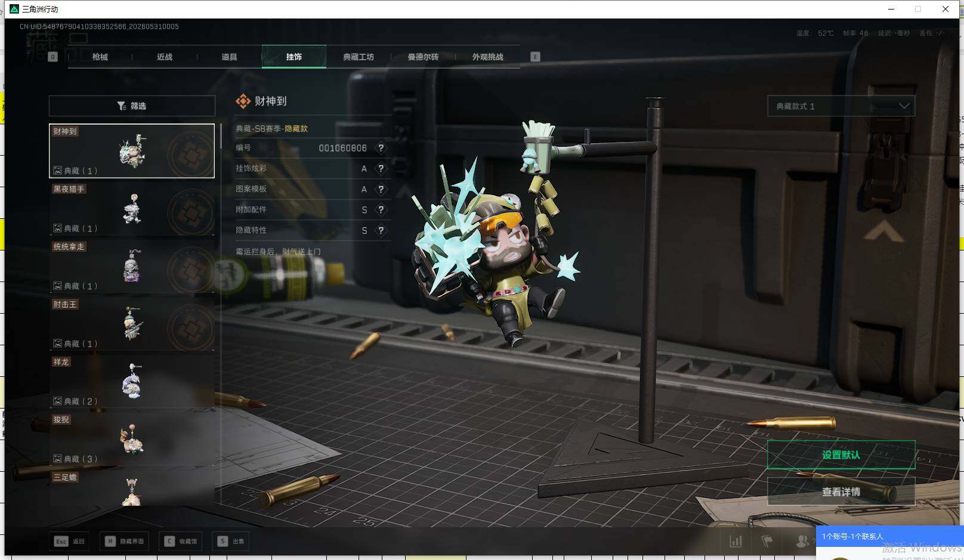
Task: Go to the 道具 tab
Action: coord(229,57)
